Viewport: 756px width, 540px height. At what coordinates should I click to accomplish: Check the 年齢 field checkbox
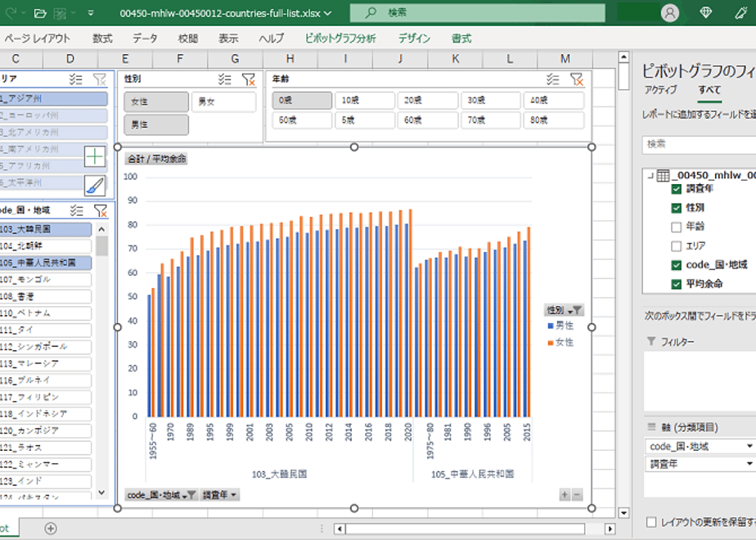(x=677, y=227)
